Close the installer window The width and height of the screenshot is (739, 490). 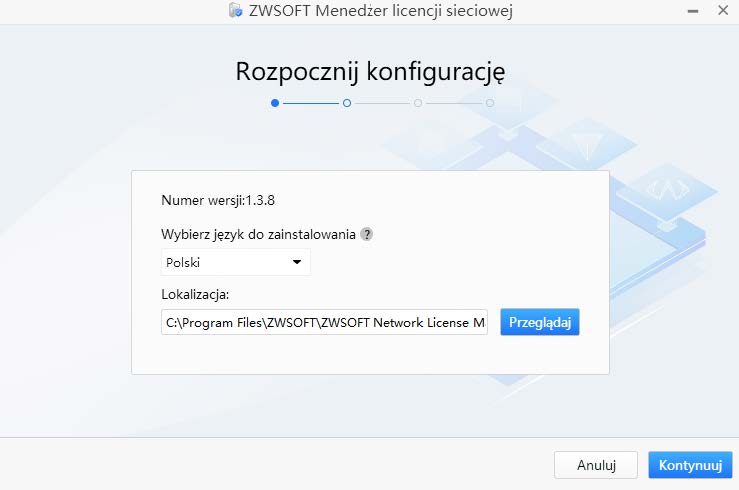click(x=723, y=11)
